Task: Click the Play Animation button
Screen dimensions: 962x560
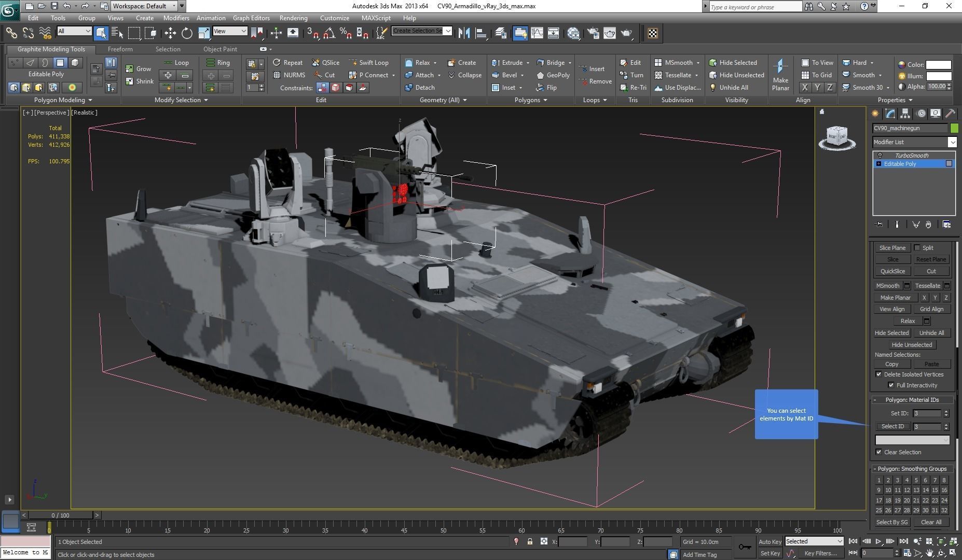Action: tap(878, 541)
